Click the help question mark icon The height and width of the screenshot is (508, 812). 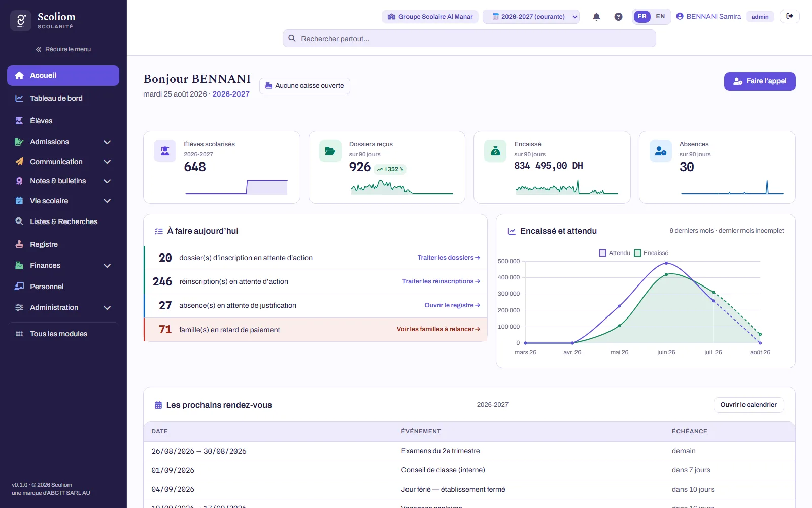[x=618, y=17]
